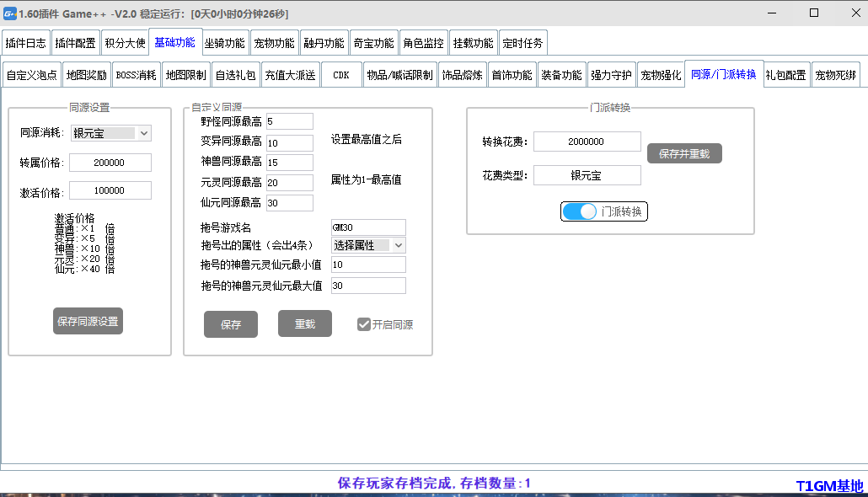Click the 重载 button
The image size is (868, 497).
[x=305, y=323]
